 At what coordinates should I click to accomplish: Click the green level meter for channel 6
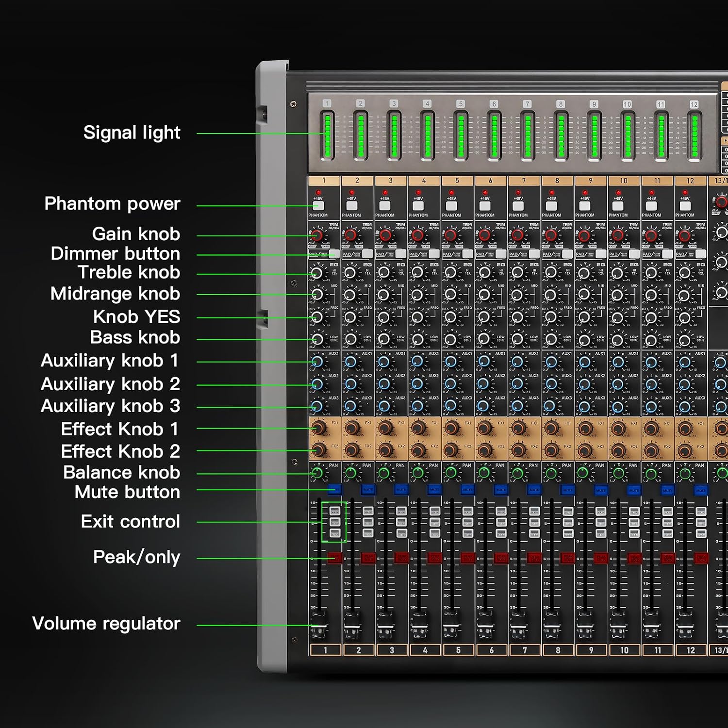click(494, 135)
